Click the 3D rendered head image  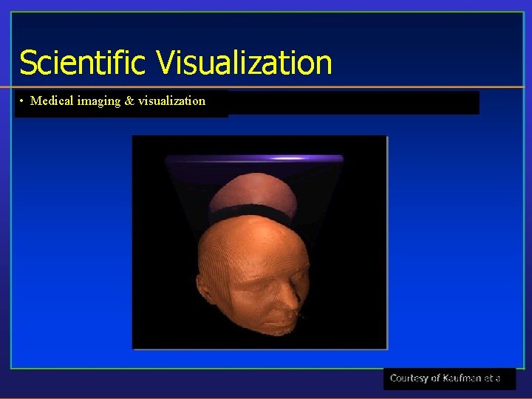[x=260, y=242]
